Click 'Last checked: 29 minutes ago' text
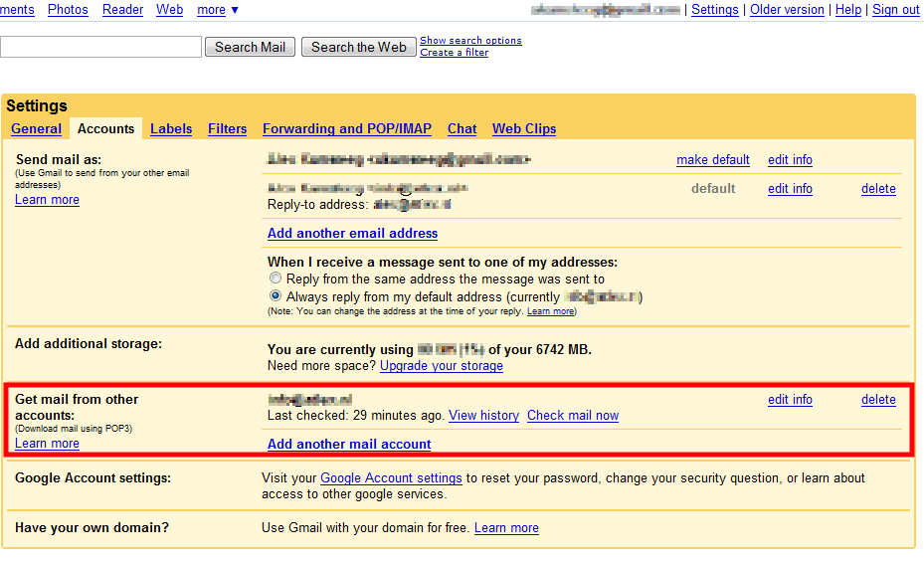The height and width of the screenshot is (561, 924). click(x=356, y=416)
